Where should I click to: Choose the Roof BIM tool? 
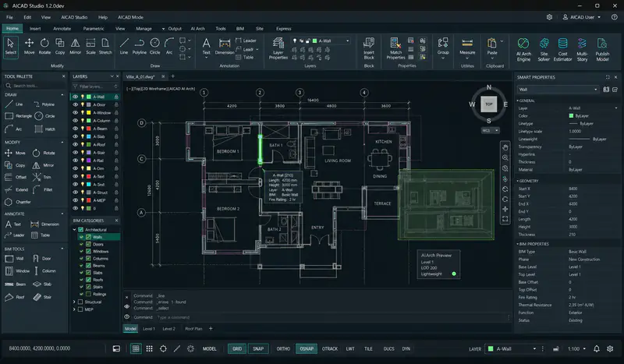point(14,297)
